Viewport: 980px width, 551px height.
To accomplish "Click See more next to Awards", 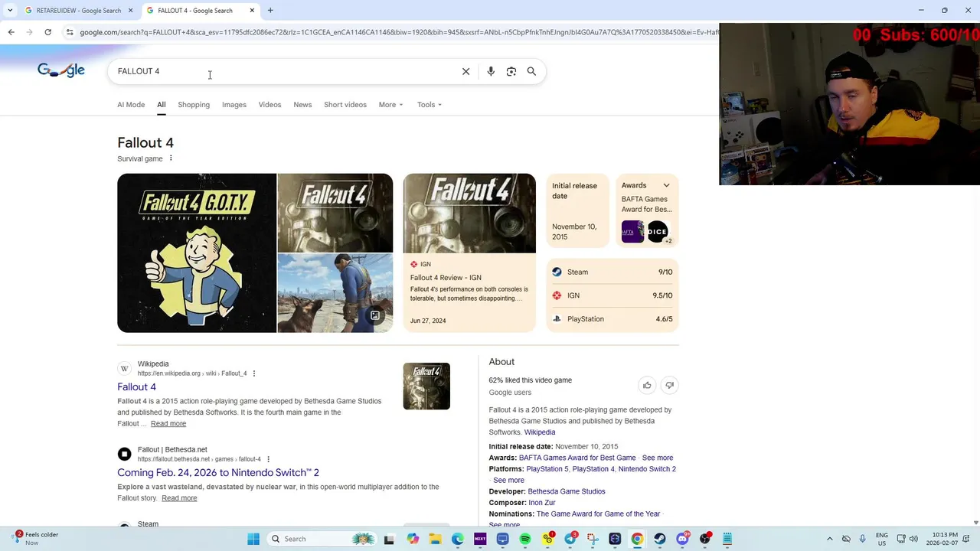I will pos(658,458).
